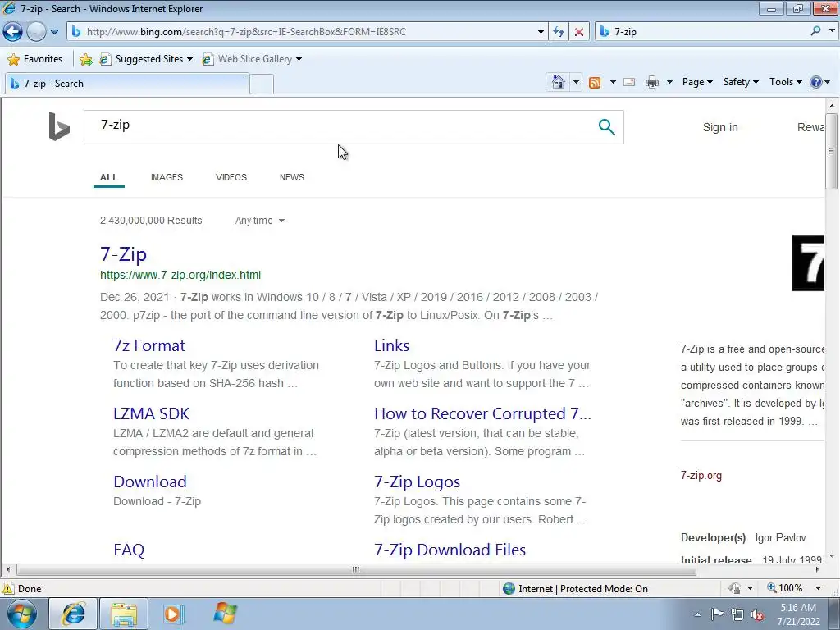
Task: Open the FAQ link
Action: [129, 550]
